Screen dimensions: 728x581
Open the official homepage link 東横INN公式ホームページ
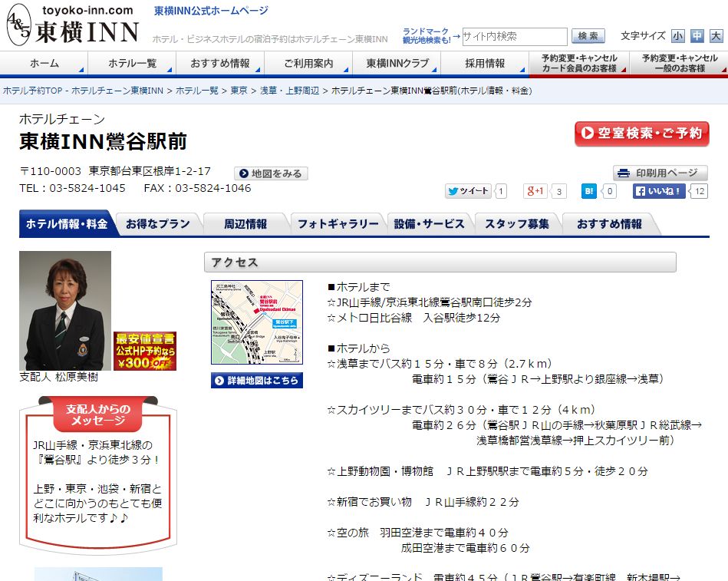coord(211,11)
